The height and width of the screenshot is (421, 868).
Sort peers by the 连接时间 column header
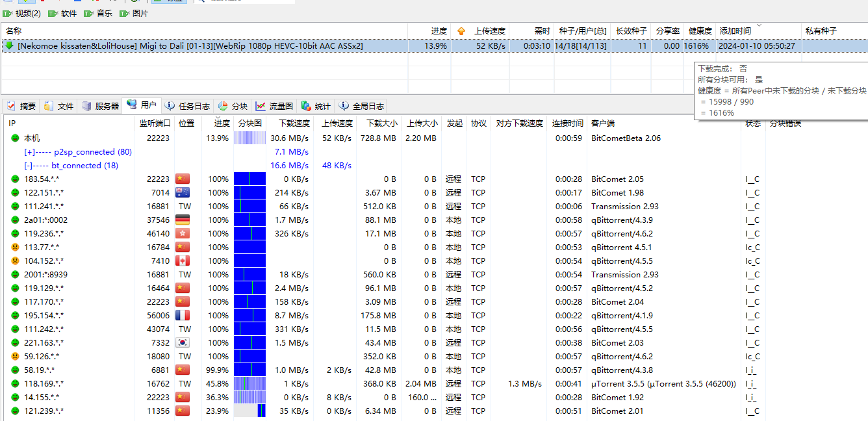tap(567, 123)
